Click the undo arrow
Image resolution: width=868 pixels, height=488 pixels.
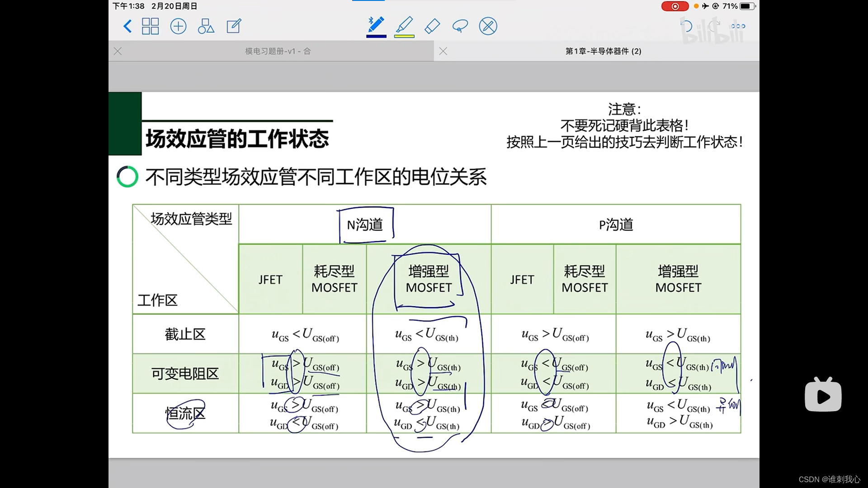click(x=686, y=26)
